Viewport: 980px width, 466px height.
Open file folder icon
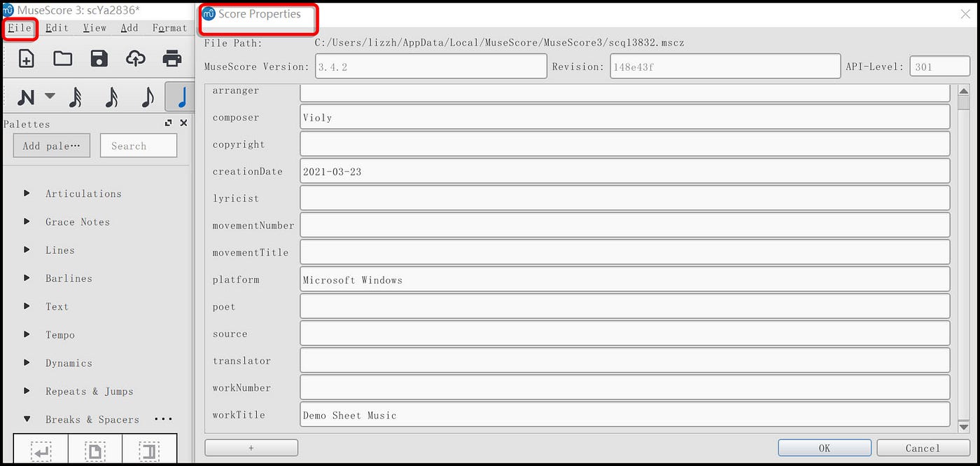point(63,58)
